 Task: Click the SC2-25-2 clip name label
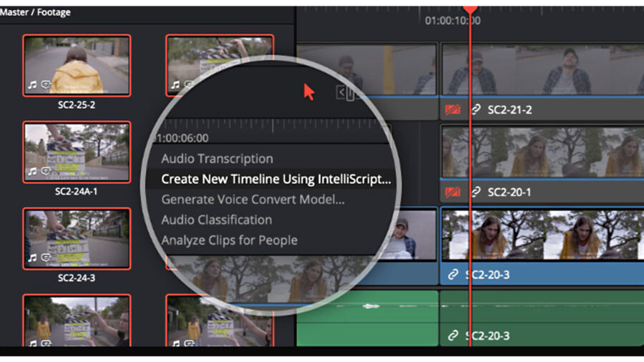pyautogui.click(x=77, y=104)
